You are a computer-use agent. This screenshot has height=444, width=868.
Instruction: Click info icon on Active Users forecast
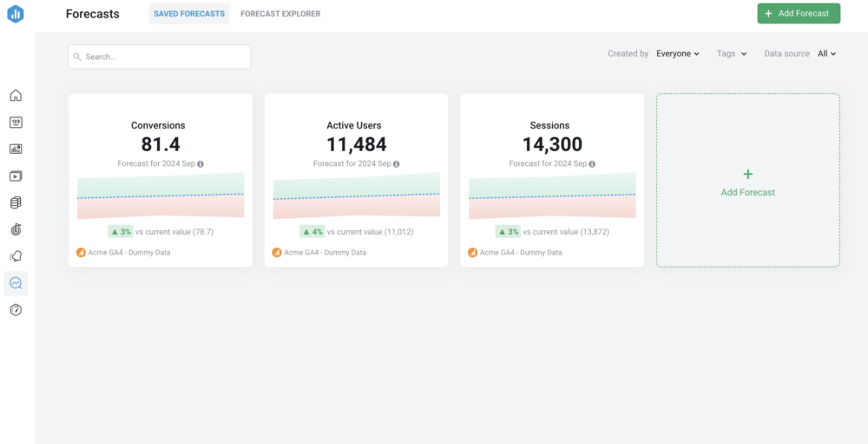point(397,164)
